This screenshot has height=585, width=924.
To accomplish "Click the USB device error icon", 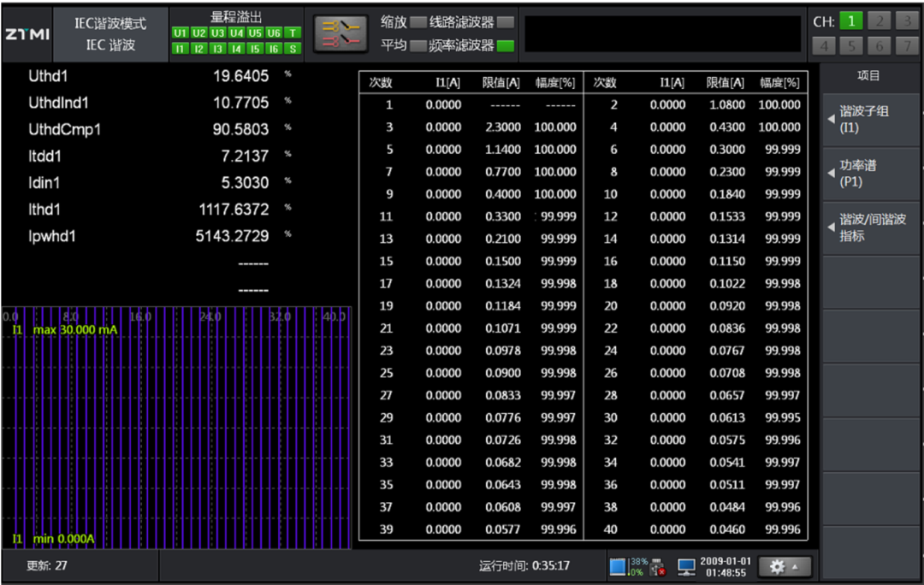I will [x=658, y=566].
